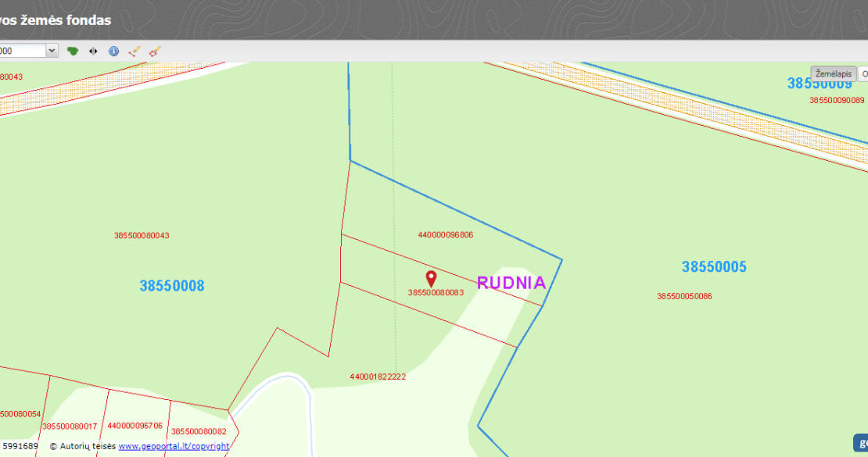
Task: Click parcel label 440001822222
Action: pyautogui.click(x=378, y=377)
